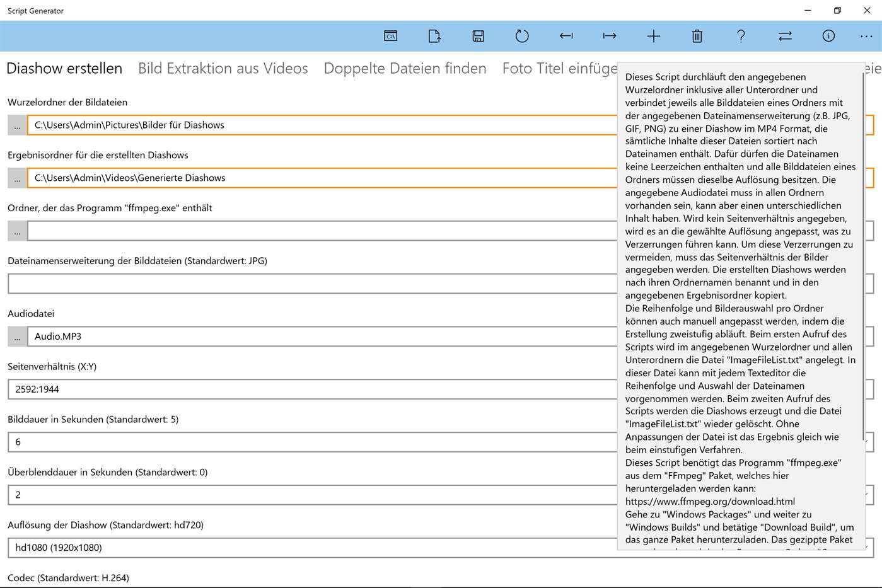This screenshot has width=882, height=588.
Task: Save using the floppy disk icon
Action: [x=479, y=36]
